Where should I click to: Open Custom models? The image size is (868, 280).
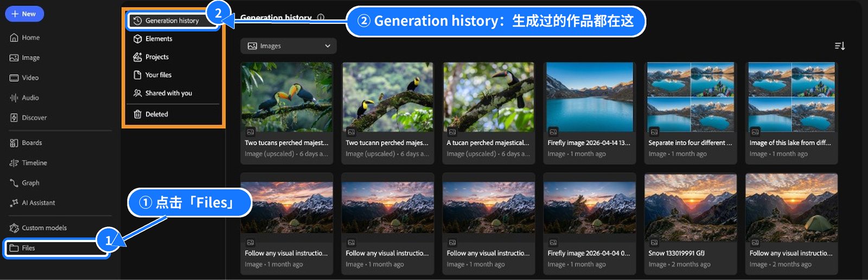pos(38,227)
